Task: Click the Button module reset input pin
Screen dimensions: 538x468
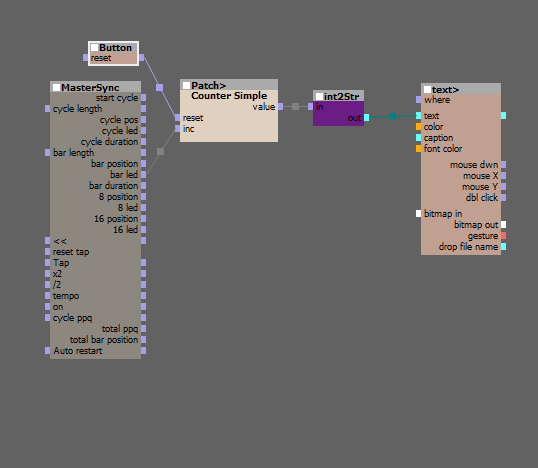Action: click(x=85, y=58)
